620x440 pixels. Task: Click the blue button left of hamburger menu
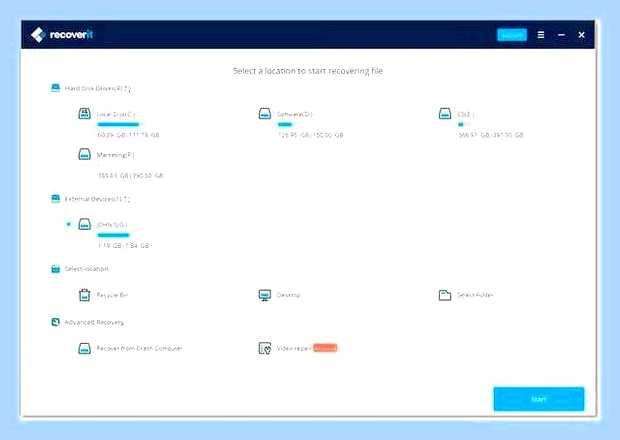pos(512,35)
